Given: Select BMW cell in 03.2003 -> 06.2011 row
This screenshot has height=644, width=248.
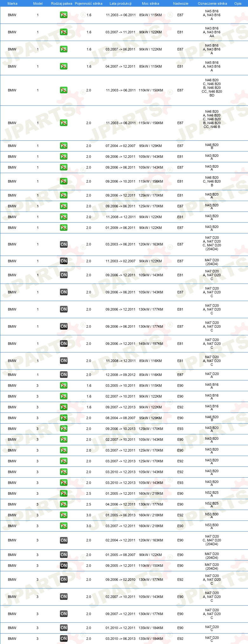Looking at the screenshot, I should (12, 244).
